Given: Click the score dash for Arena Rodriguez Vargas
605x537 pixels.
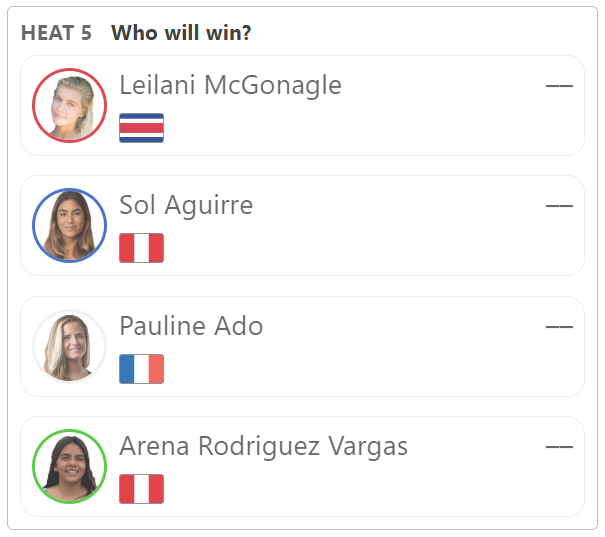Looking at the screenshot, I should point(559,447).
